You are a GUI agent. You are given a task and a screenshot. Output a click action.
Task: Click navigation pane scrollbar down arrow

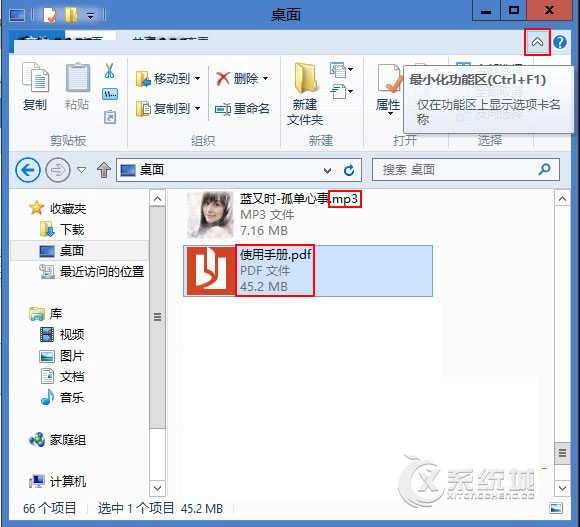pyautogui.click(x=158, y=488)
